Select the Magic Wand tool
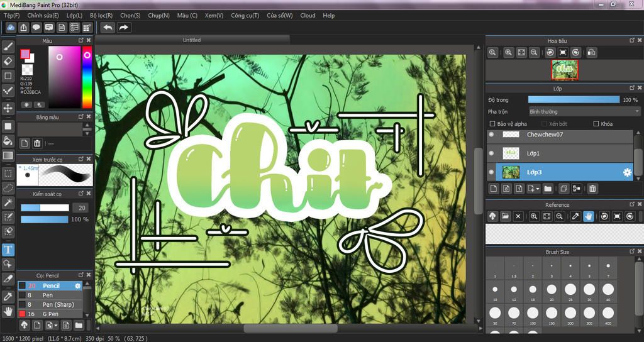This screenshot has width=644, height=342. (8, 202)
